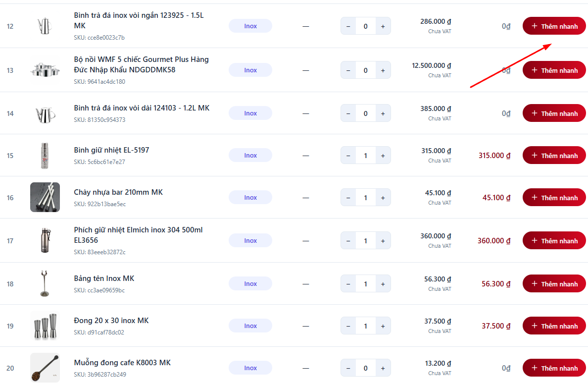Click Inox tag for Bảng tên Inox MK

(x=250, y=284)
